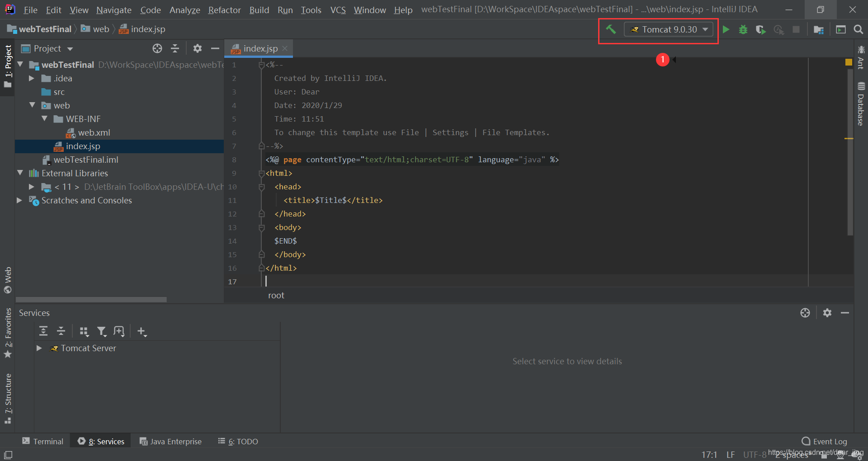Viewport: 868px width, 461px height.
Task: Open the Web side tab
Action: pyautogui.click(x=8, y=280)
